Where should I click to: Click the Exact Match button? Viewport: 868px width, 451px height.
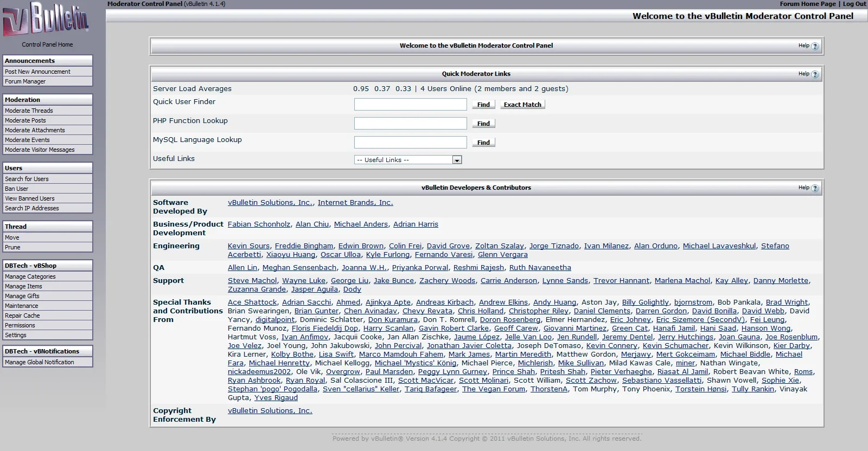[x=522, y=105]
